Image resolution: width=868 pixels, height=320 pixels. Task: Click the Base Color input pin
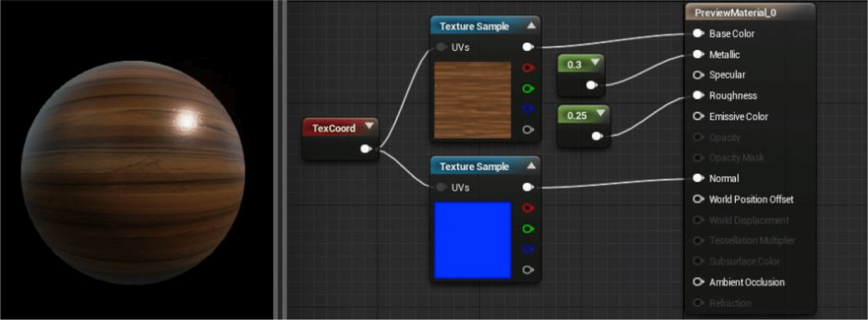[698, 33]
